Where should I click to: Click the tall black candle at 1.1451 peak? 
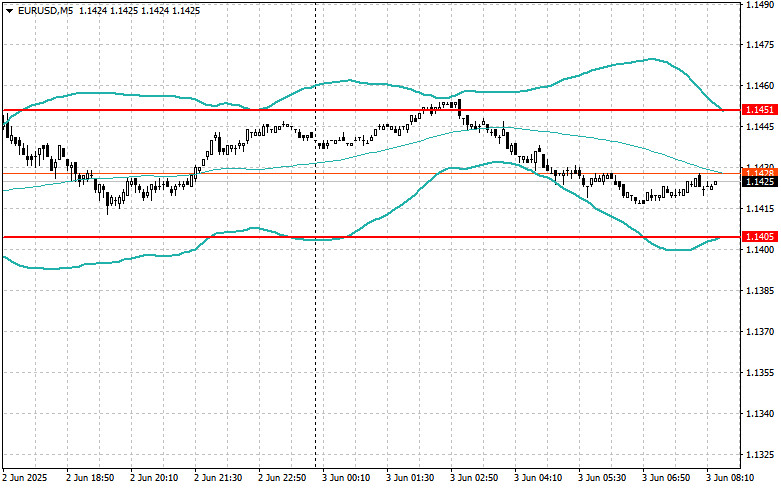(x=459, y=108)
